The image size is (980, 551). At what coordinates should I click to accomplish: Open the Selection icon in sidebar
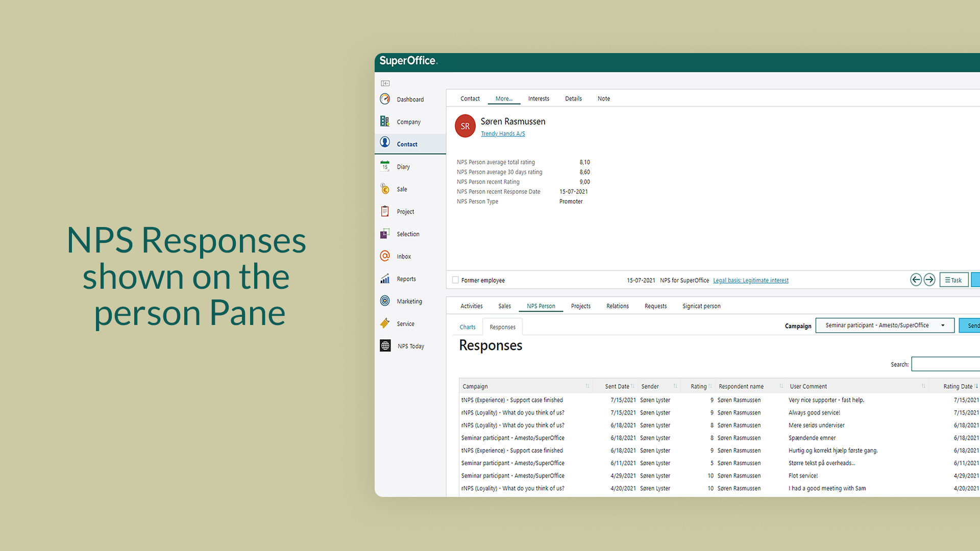coord(385,234)
